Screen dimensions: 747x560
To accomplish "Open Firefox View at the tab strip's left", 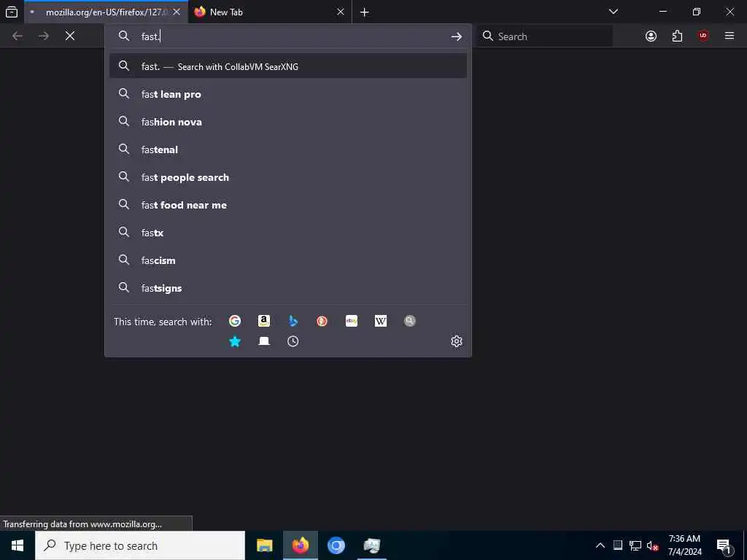I will pos(12,12).
